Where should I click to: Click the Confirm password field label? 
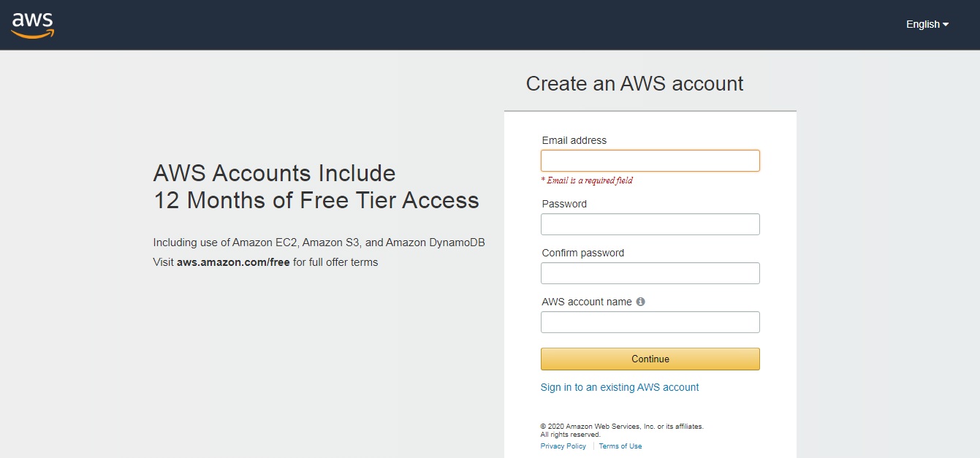click(x=582, y=253)
